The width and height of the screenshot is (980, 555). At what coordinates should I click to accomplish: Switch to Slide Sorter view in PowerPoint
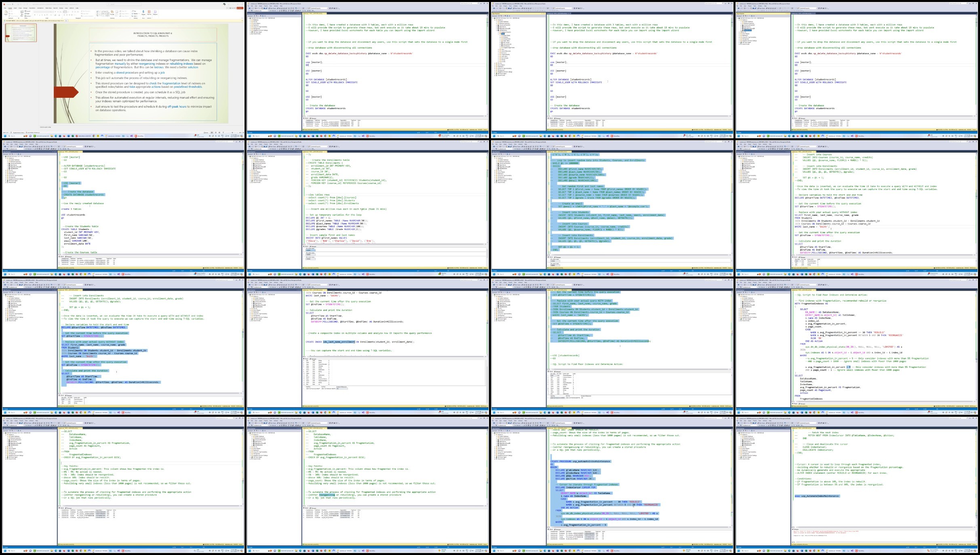(216, 133)
